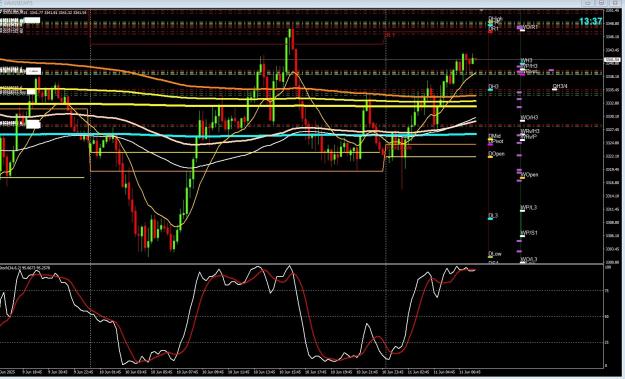Click the symbol OHLC header text
625x379 pixels.
click(44, 12)
